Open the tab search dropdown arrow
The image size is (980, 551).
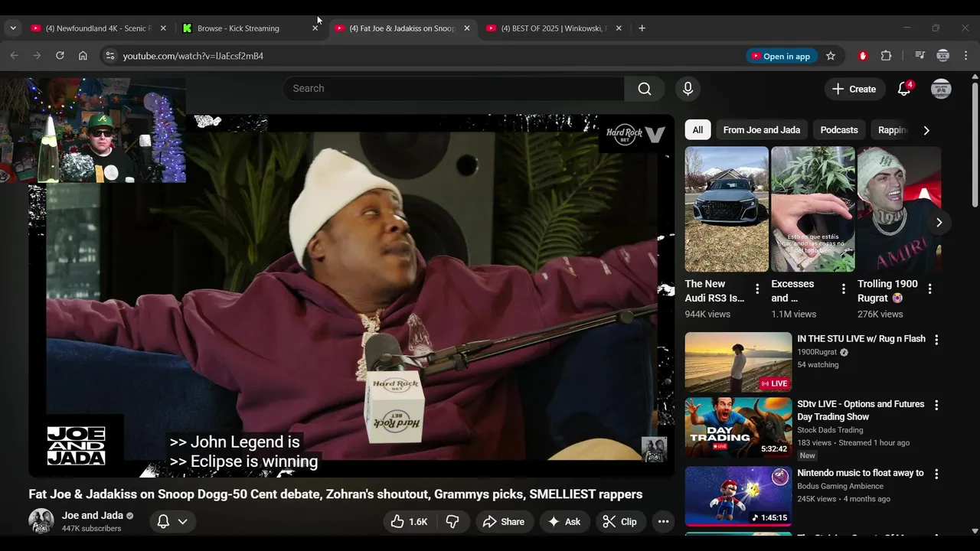[x=13, y=28]
